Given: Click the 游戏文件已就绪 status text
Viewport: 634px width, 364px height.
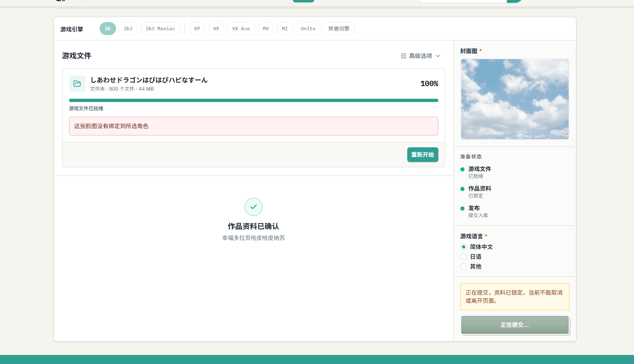Looking at the screenshot, I should (86, 109).
